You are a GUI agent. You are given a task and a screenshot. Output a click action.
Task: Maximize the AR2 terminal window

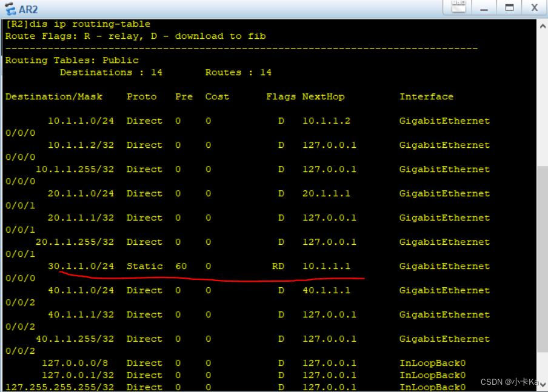click(509, 8)
